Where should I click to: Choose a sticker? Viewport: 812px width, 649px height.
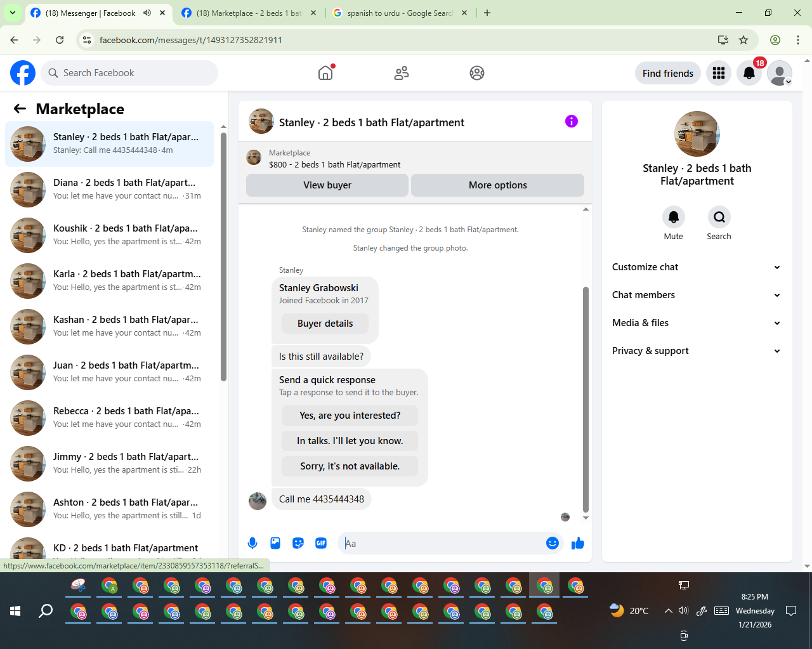pos(298,543)
